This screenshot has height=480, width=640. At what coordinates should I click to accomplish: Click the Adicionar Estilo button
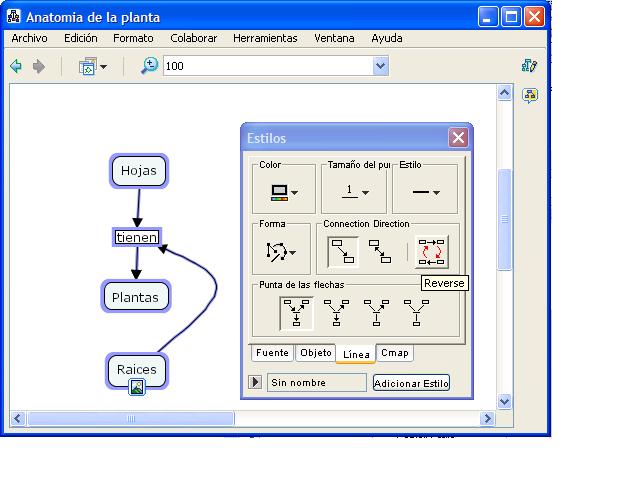[x=411, y=383]
